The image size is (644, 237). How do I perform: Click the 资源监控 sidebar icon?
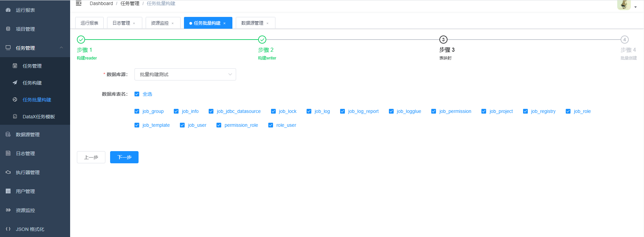pyautogui.click(x=8, y=210)
